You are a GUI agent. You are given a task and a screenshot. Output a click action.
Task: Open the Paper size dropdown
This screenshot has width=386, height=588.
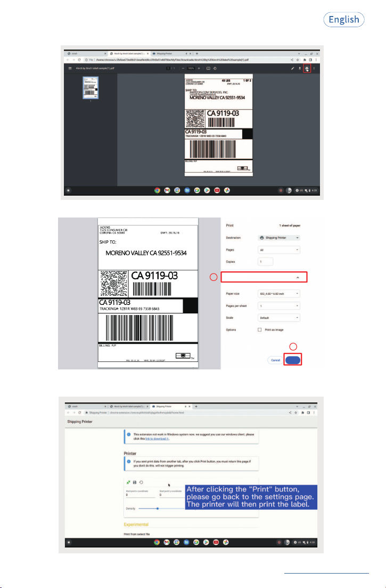pos(280,294)
